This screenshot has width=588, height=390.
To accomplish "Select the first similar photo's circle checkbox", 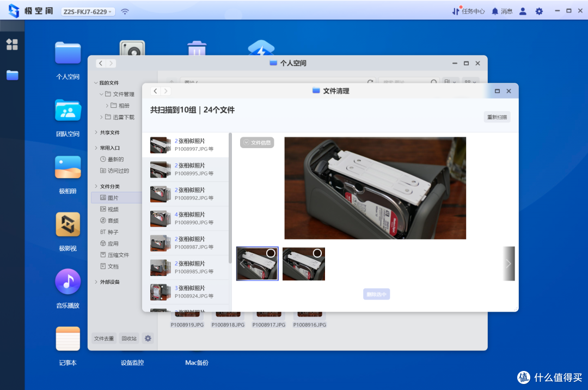I will pyautogui.click(x=271, y=253).
